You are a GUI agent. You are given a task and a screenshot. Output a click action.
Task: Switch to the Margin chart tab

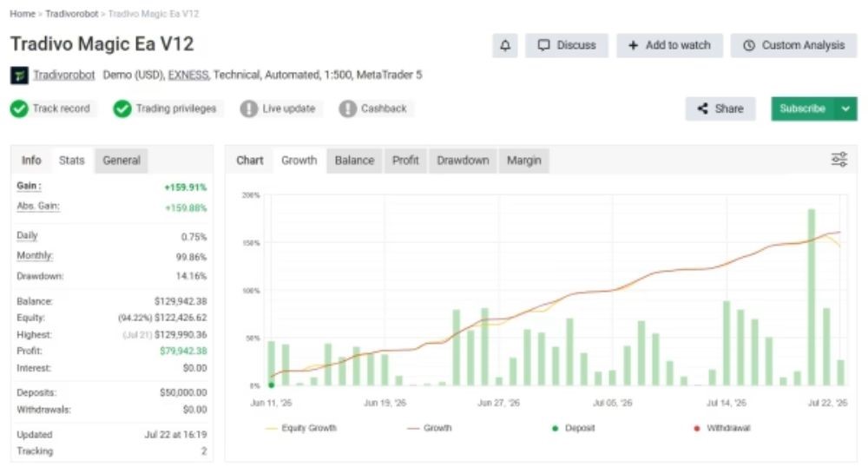[x=523, y=161]
